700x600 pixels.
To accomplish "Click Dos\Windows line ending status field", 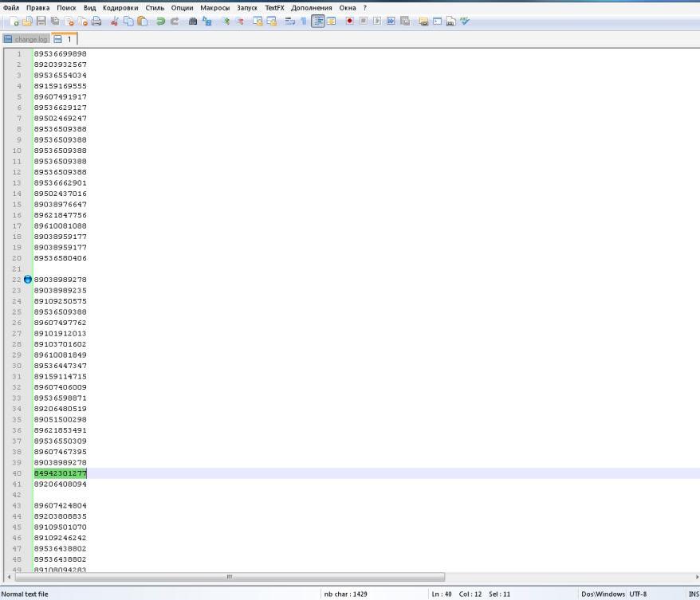I will pos(603,594).
